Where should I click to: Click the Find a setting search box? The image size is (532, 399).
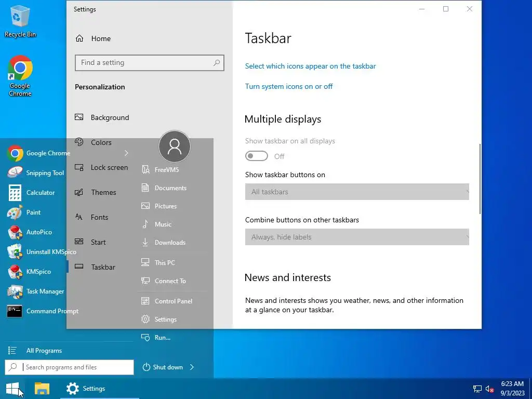[x=149, y=63]
